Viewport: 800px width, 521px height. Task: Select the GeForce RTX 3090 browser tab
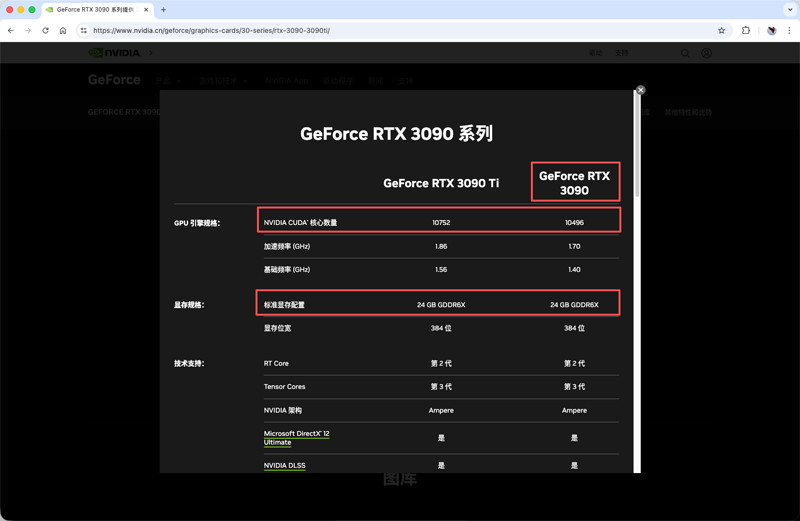click(95, 10)
